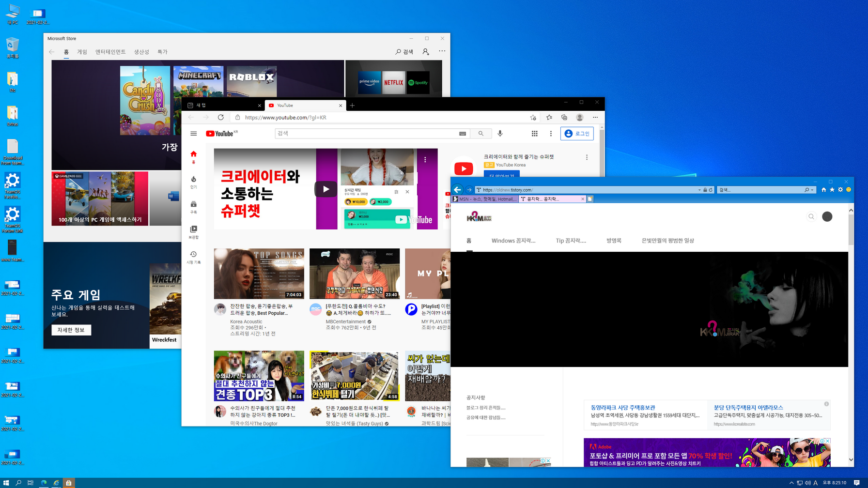868x488 pixels.
Task: Open Internet Explorer tools gear icon
Action: [840, 190]
